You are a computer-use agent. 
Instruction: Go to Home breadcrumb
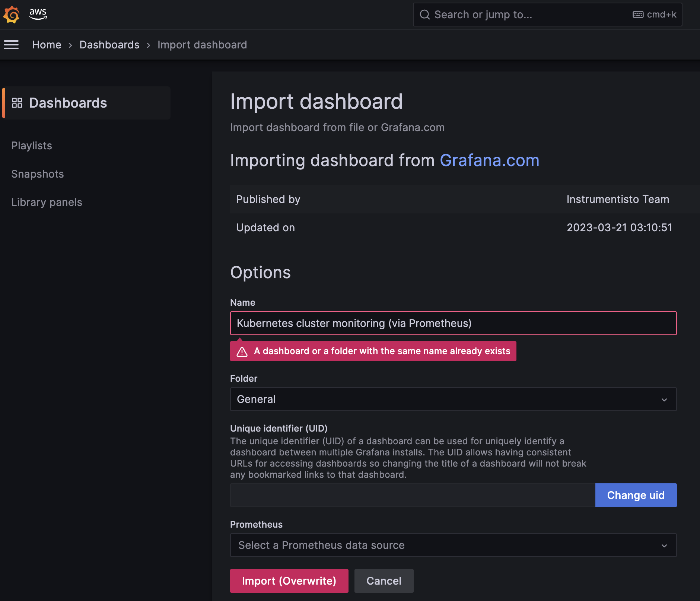click(x=47, y=45)
